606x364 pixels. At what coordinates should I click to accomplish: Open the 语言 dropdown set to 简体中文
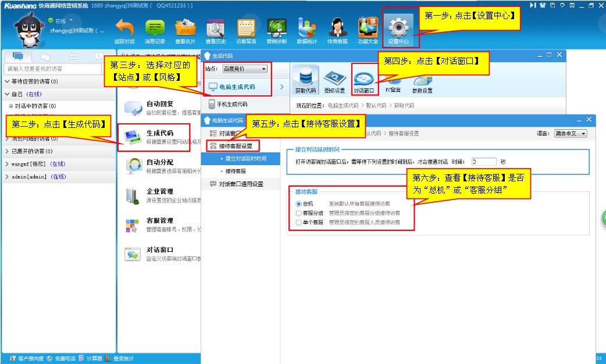(570, 134)
